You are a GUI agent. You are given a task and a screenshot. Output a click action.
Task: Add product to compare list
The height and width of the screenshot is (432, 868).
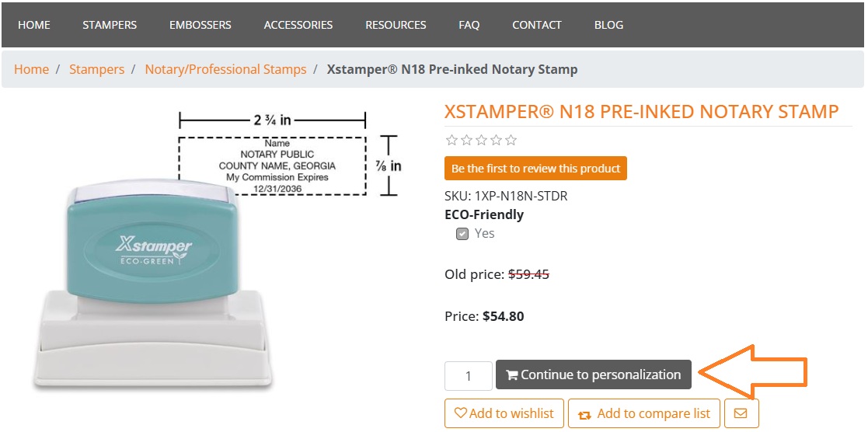(644, 413)
